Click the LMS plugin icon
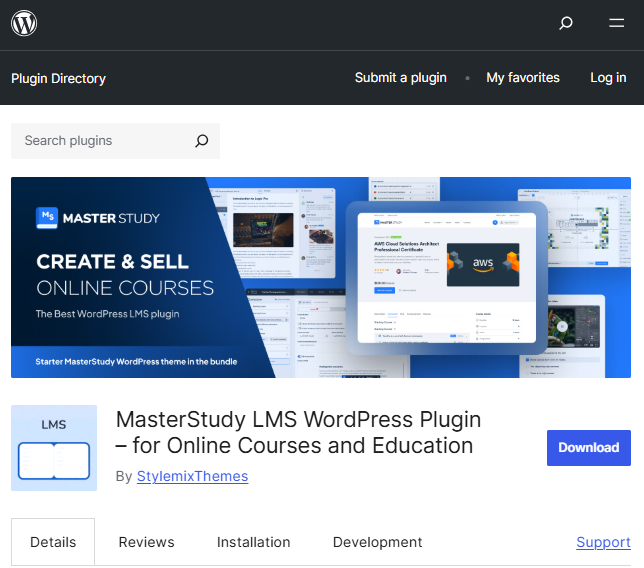The width and height of the screenshot is (644, 568). point(54,448)
